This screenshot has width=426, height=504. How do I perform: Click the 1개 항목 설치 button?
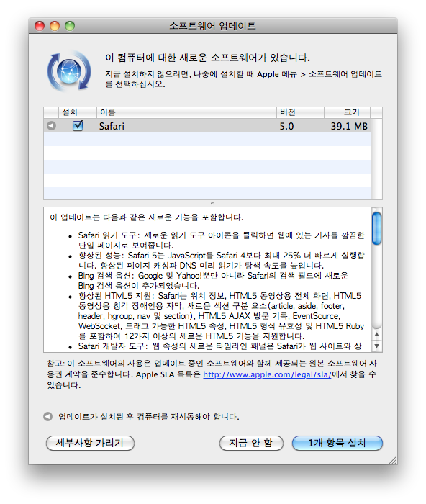coord(337,443)
